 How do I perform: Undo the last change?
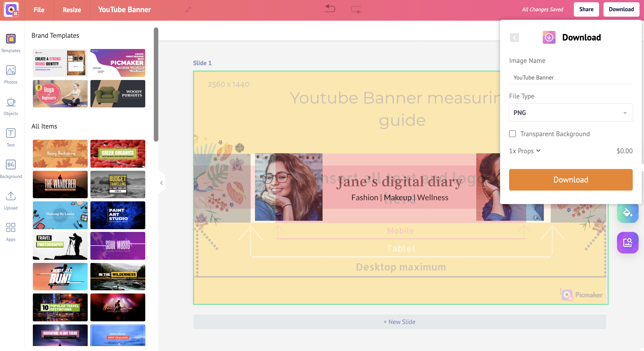click(x=330, y=9)
